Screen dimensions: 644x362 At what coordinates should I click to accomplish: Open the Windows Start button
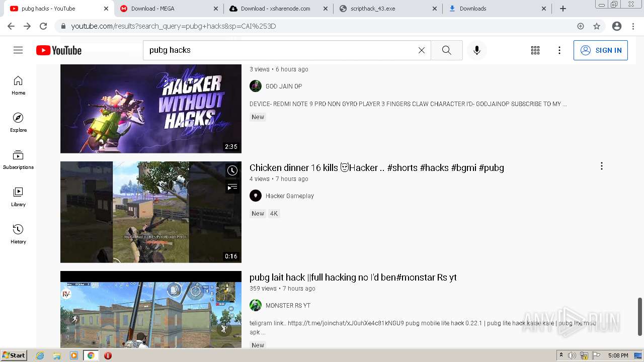[x=14, y=355]
